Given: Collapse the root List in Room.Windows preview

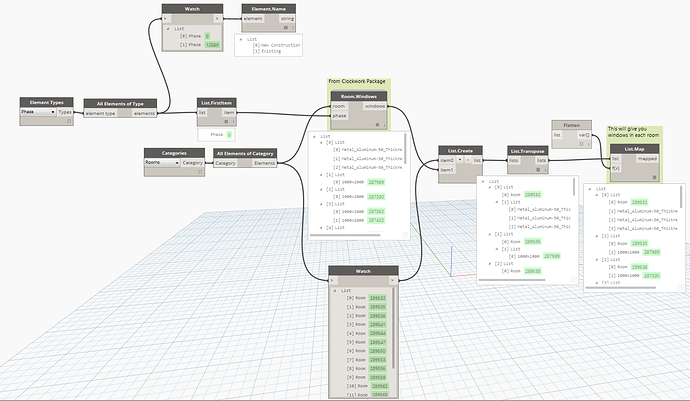Looking at the screenshot, I should [x=314, y=136].
